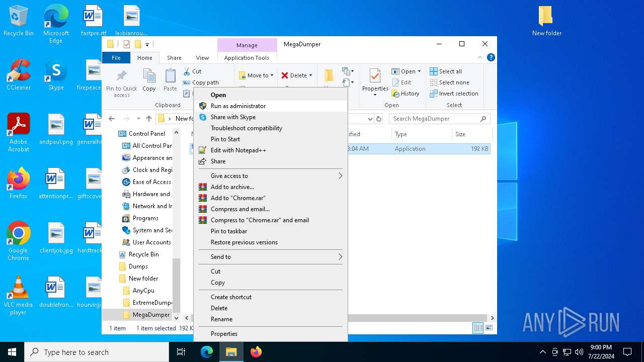
Task: Open the File ribbon tab
Action: click(116, 58)
